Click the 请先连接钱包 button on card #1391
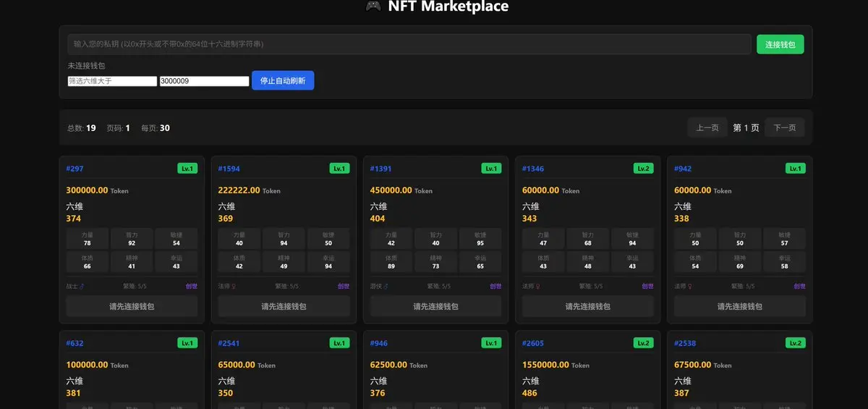 [435, 306]
